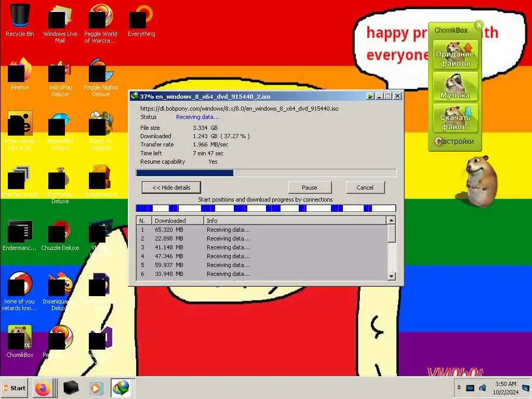Click the dl.bobpony.com download URL text
532x399 pixels.
pyautogui.click(x=239, y=109)
